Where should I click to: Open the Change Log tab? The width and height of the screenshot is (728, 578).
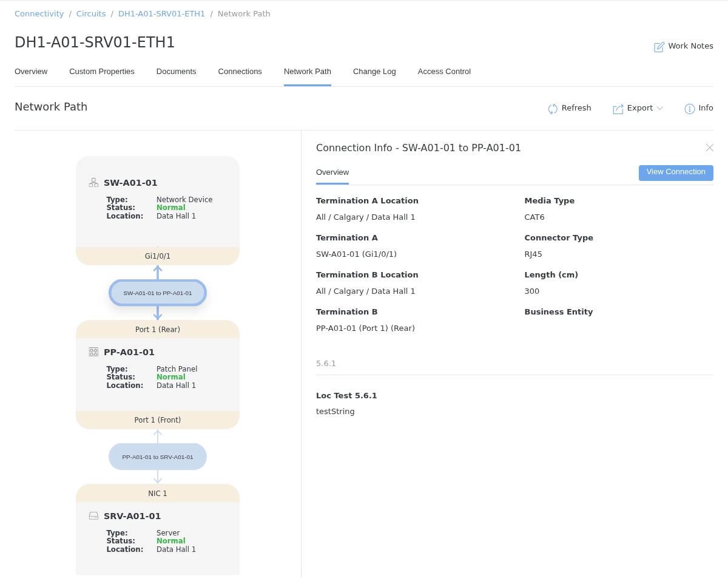coord(374,72)
